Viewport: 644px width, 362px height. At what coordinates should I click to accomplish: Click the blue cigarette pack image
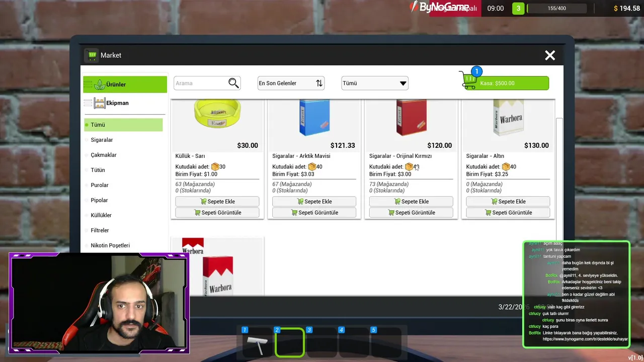(314, 117)
